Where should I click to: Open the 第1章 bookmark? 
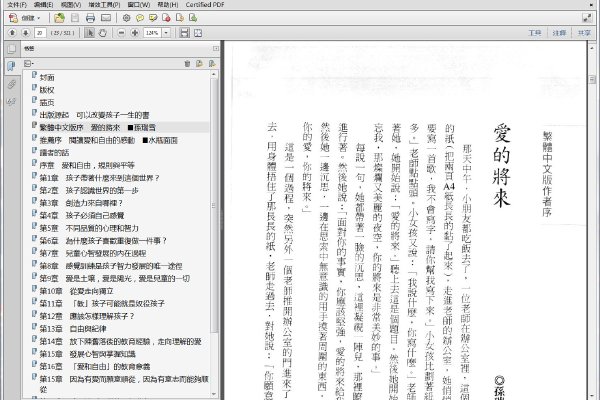[x=99, y=178]
